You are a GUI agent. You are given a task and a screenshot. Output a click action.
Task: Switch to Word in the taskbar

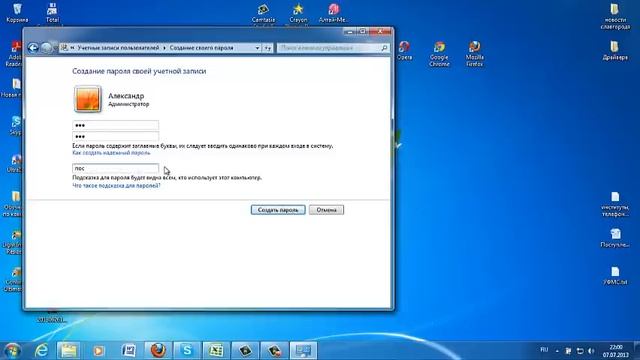[129, 351]
